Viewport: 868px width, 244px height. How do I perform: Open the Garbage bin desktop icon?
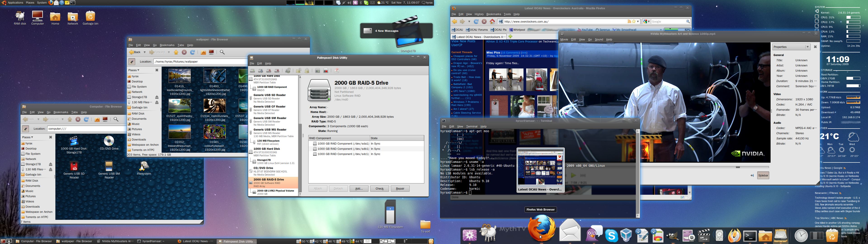click(90, 18)
